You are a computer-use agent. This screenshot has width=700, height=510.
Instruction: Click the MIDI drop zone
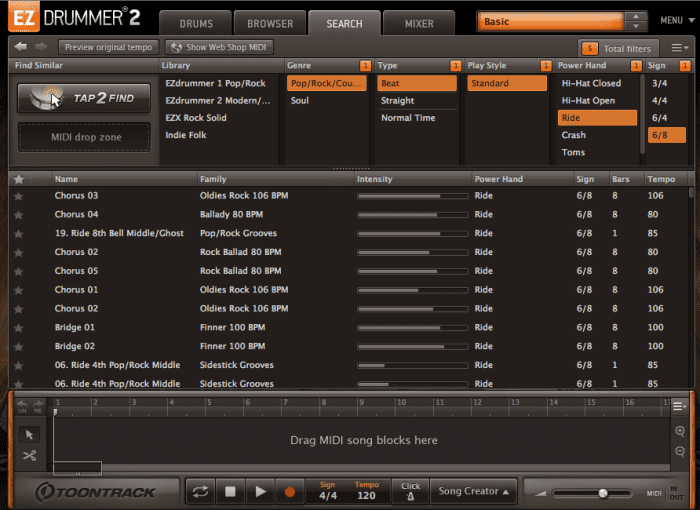[x=85, y=137]
